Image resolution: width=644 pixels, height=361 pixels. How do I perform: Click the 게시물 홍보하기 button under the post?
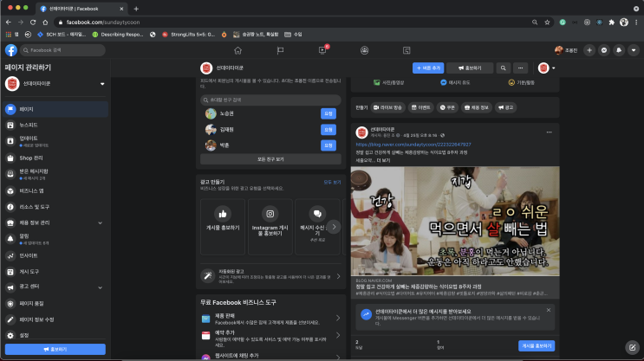pyautogui.click(x=537, y=345)
